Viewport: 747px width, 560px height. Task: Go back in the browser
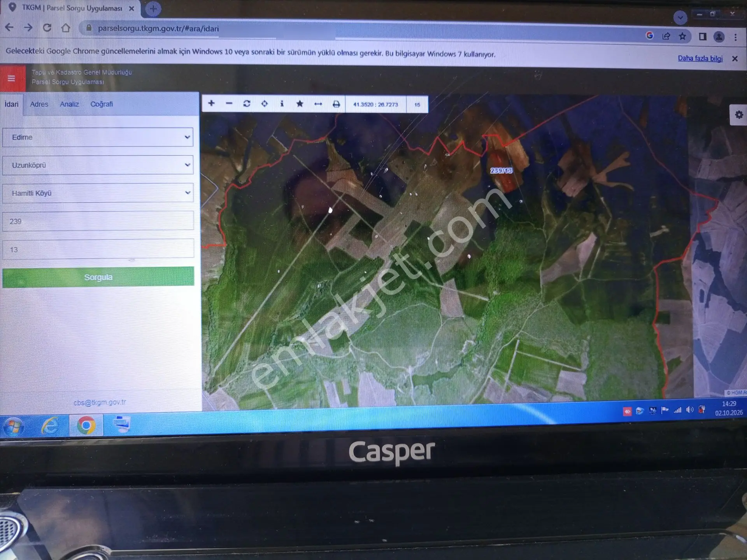(9, 28)
